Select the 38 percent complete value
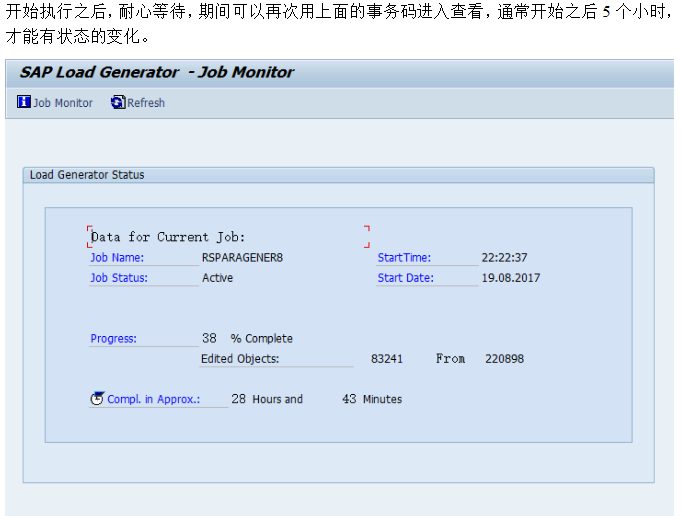Screen dimensions: 682x516 click(x=209, y=339)
